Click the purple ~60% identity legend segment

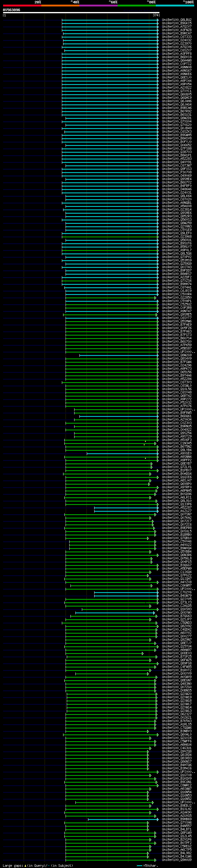coord(99,6)
